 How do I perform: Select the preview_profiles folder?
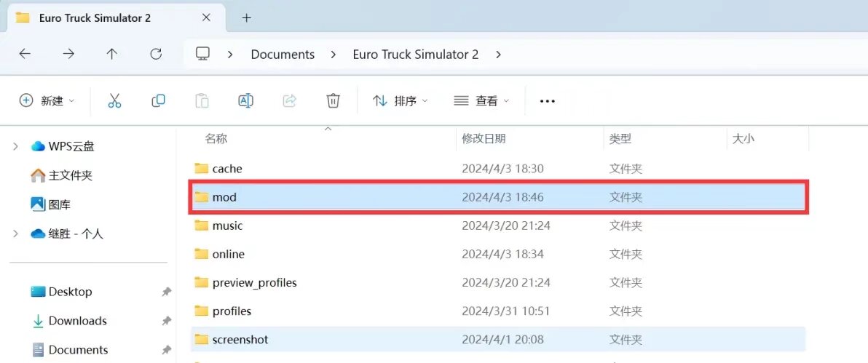pos(498,283)
